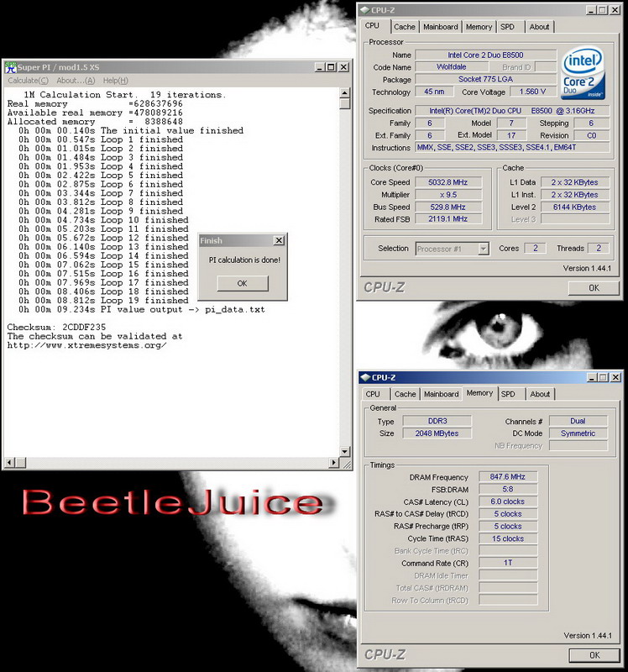This screenshot has height=672, width=628.
Task: Select Memory tab in bottom CPU-Z window
Action: (479, 393)
